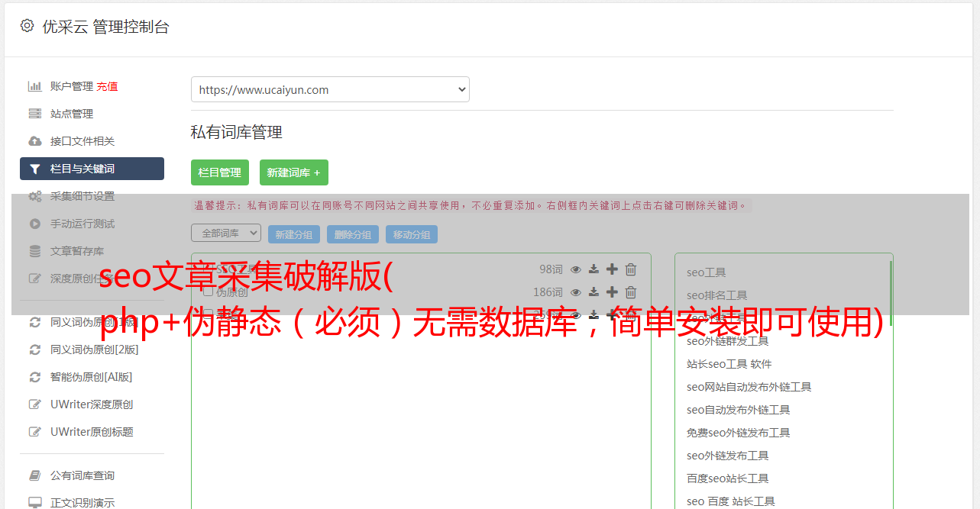Add keywords to the 98词 library
Screen dimensions: 980x509
click(x=612, y=269)
